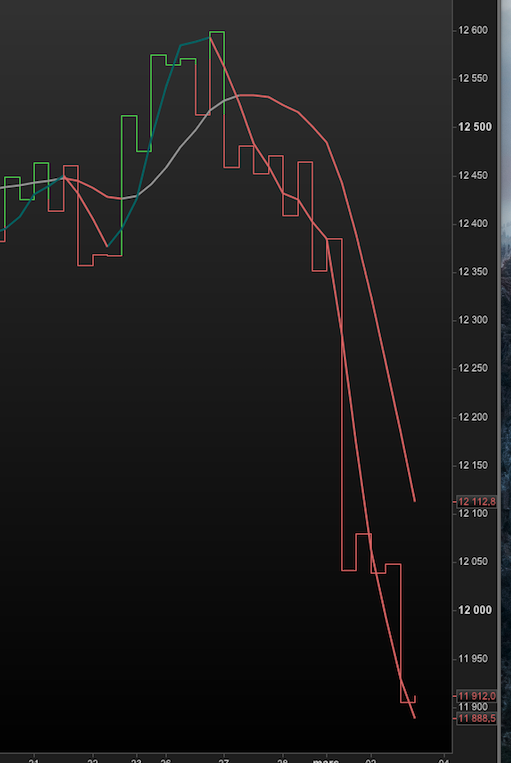Select the red 11 912.0 price tag
The width and height of the screenshot is (511, 763).
(476, 696)
